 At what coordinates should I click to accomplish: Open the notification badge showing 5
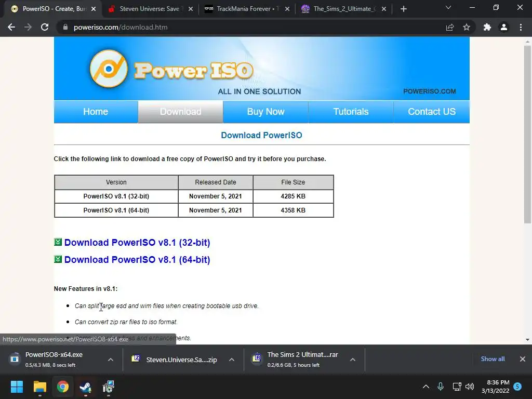pos(517,387)
